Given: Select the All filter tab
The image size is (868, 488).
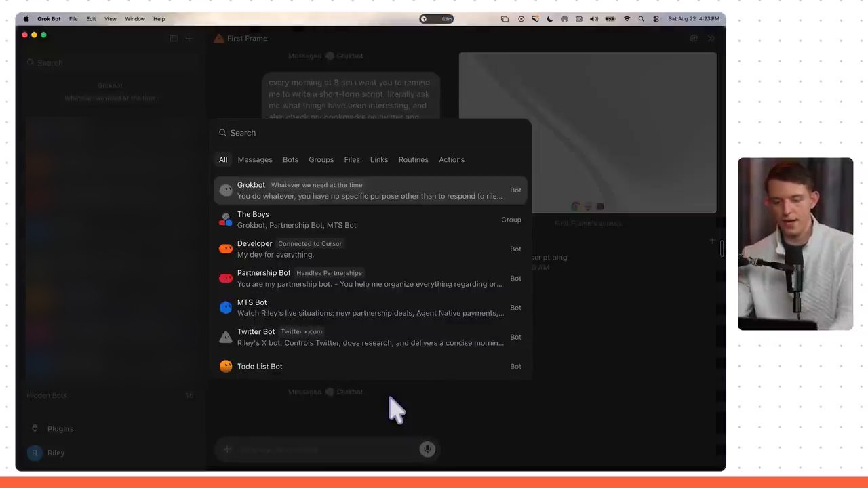Looking at the screenshot, I should pos(223,159).
